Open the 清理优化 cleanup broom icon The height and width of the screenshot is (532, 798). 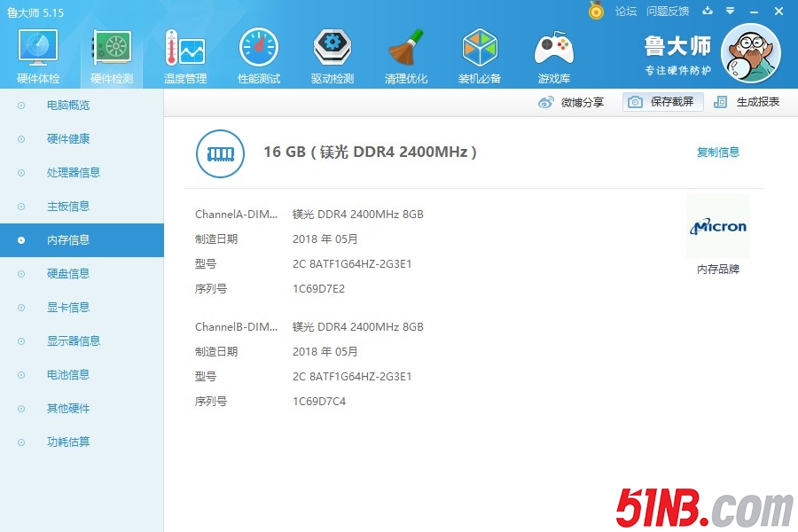[x=406, y=55]
